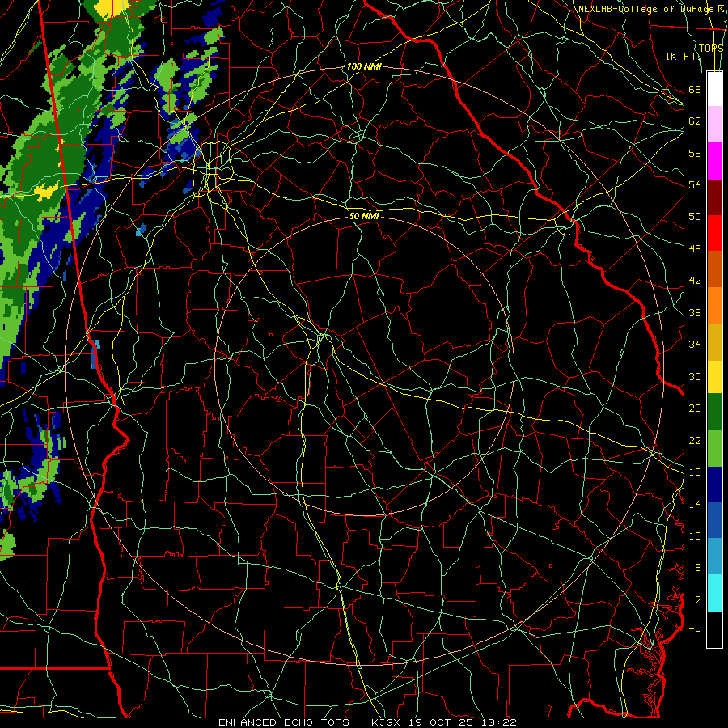The width and height of the screenshot is (728, 728).
Task: Click the white 66 kft color swatch
Action: tap(714, 89)
